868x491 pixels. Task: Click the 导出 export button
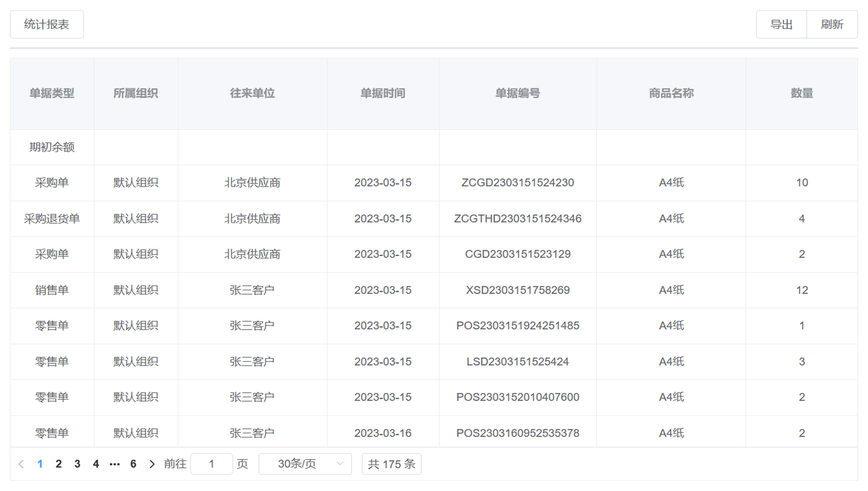click(781, 25)
